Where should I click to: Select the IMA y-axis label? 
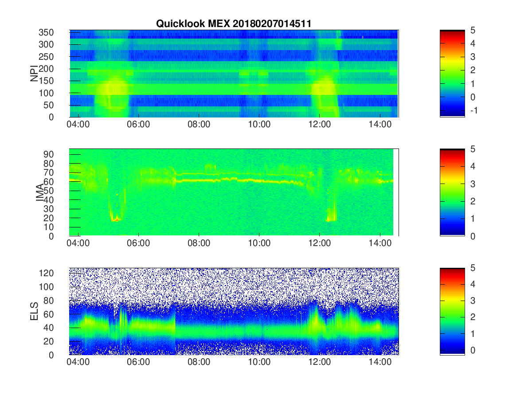pyautogui.click(x=40, y=193)
